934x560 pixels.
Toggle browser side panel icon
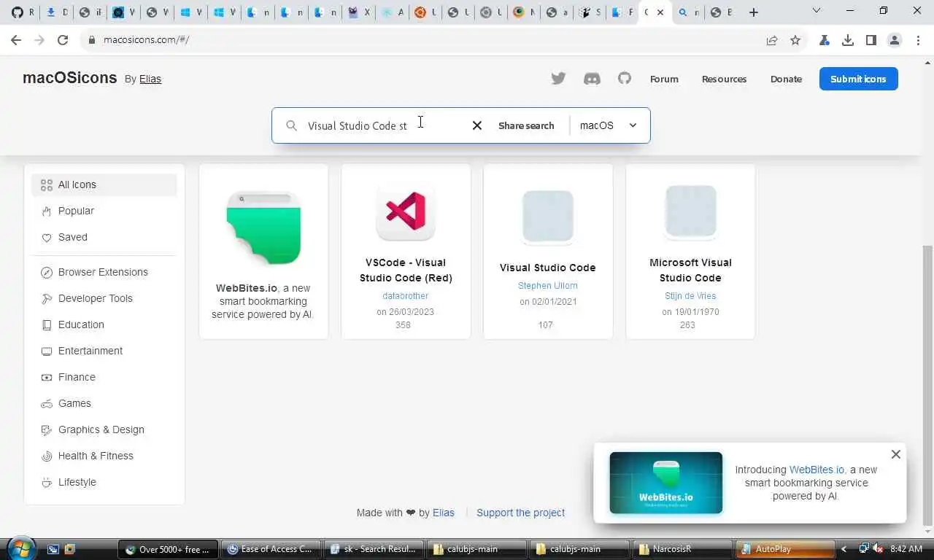tap(871, 40)
